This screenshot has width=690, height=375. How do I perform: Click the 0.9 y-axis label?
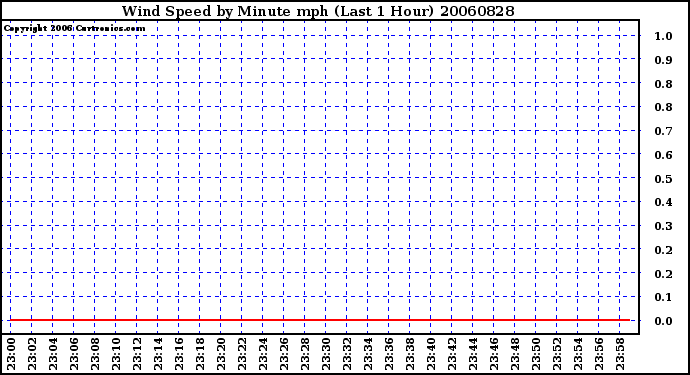tap(663, 60)
